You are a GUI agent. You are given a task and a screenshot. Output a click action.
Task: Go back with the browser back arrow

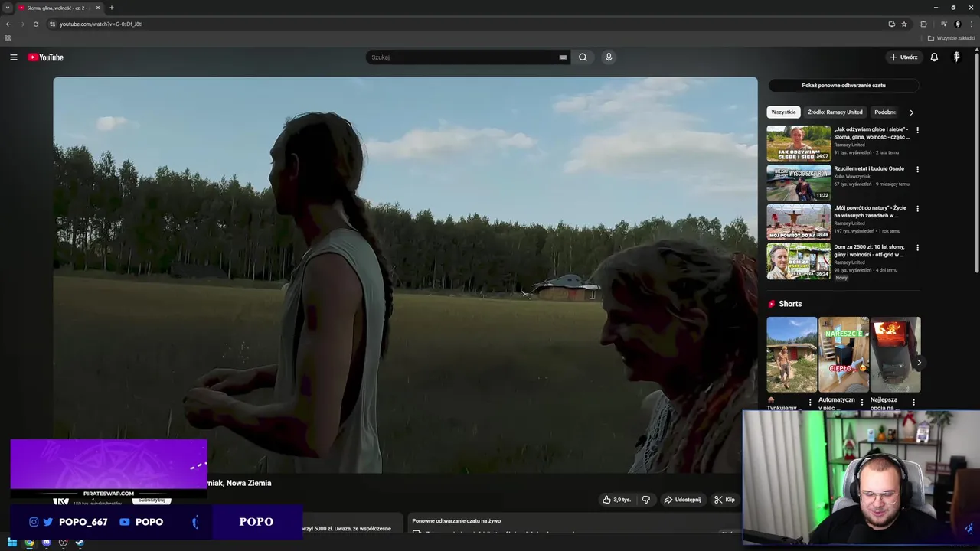pos(8,24)
